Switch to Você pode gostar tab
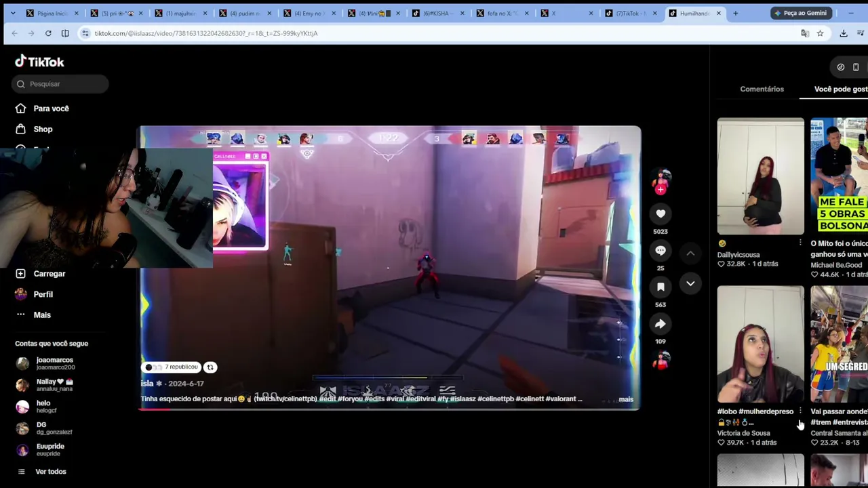This screenshot has height=488, width=868. point(841,89)
